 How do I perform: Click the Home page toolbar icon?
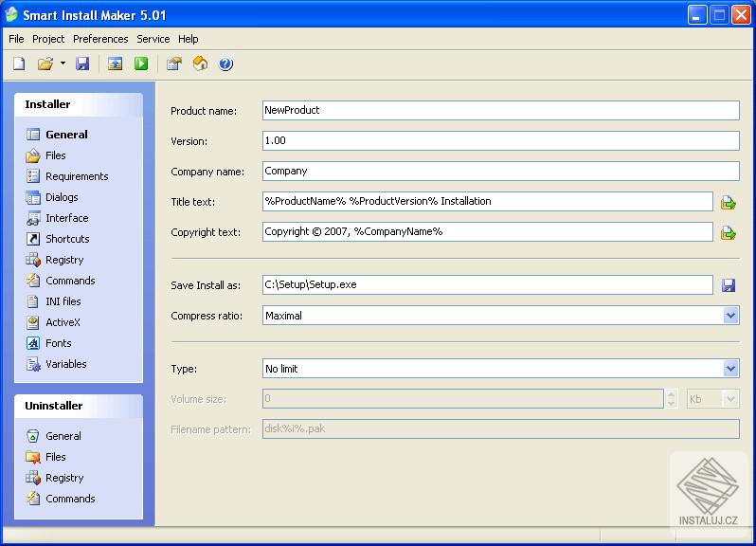(200, 64)
